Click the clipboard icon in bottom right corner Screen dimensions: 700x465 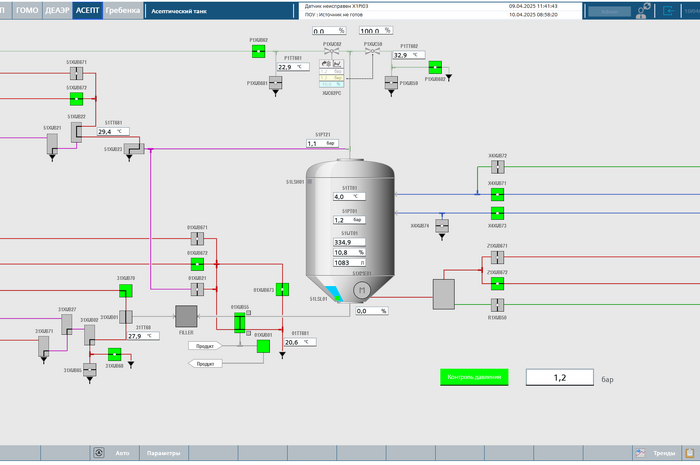[689, 453]
